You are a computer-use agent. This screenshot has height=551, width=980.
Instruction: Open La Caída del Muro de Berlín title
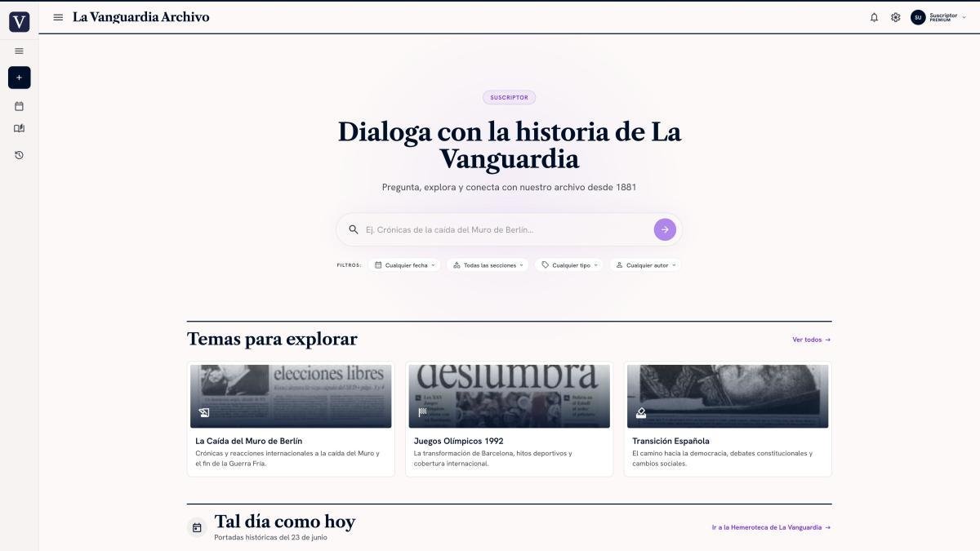point(249,441)
